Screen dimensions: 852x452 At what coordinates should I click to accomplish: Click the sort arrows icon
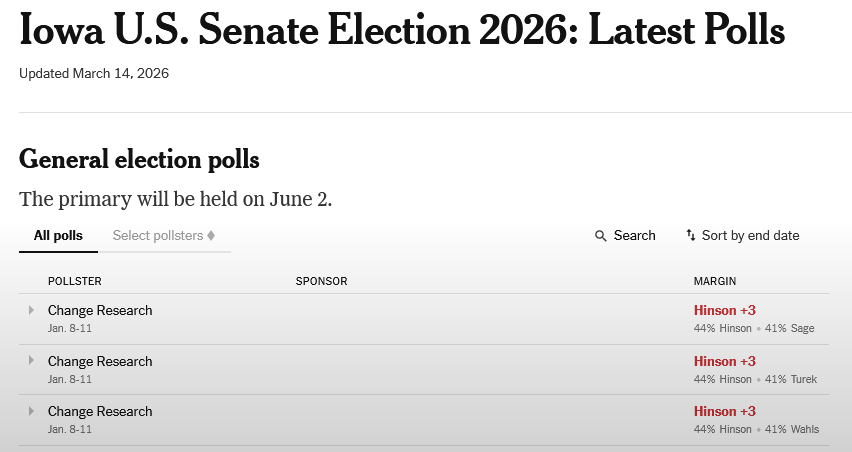[x=690, y=236]
